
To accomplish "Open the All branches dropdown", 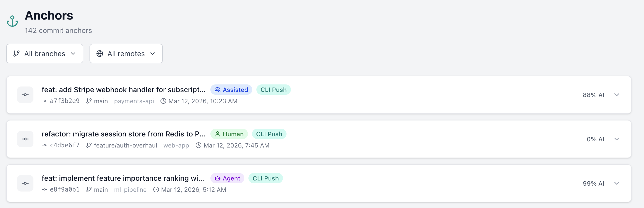I will click(x=45, y=54).
